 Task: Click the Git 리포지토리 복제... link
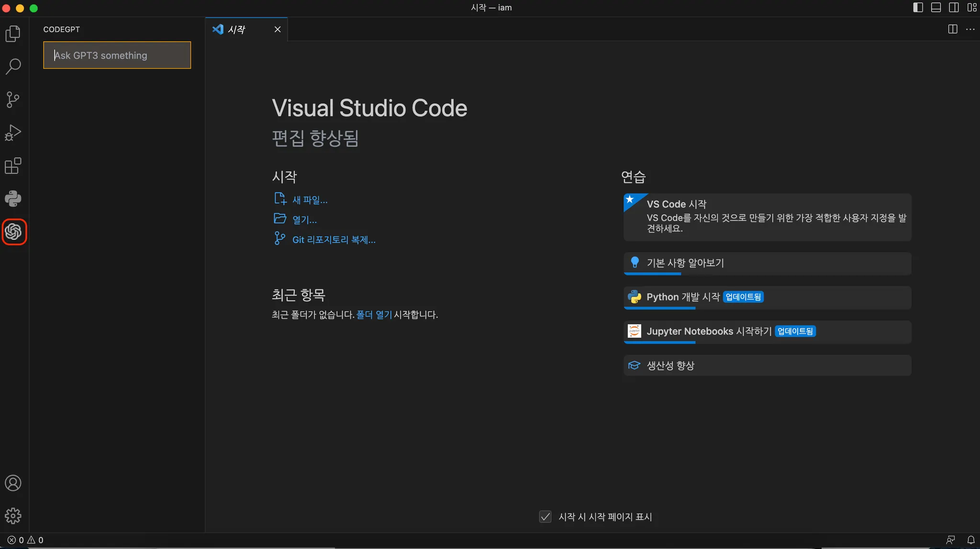click(x=334, y=240)
